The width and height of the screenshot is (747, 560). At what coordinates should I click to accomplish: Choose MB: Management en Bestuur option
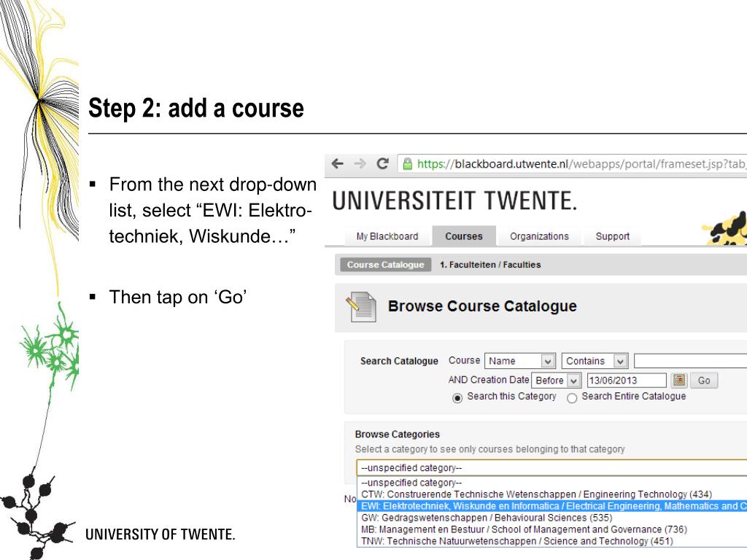(x=552, y=529)
